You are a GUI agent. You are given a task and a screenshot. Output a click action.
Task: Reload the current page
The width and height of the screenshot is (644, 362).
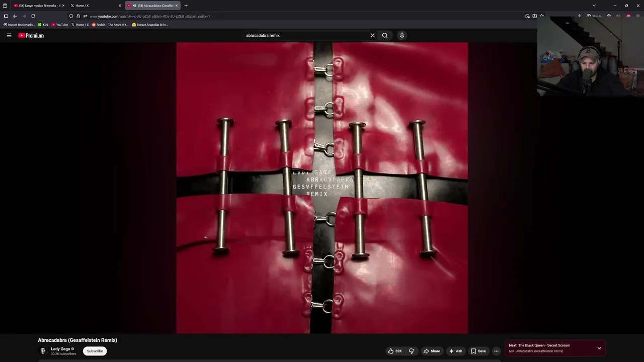pos(33,16)
